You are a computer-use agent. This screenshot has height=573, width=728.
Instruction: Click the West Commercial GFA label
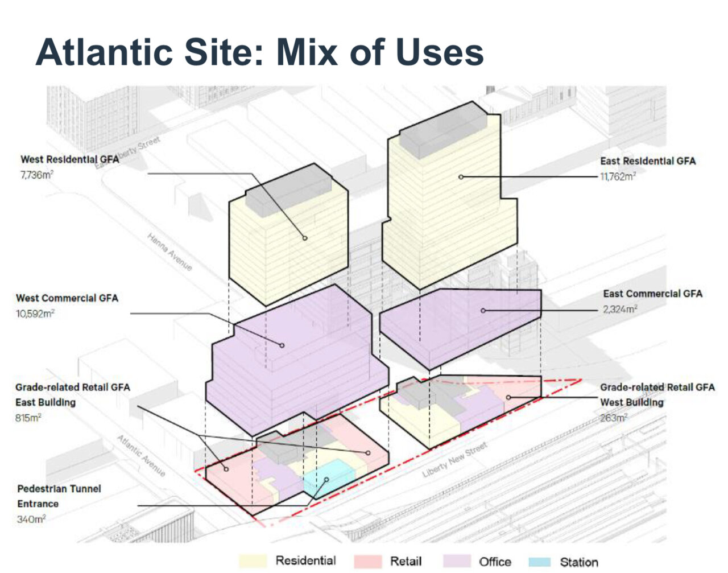(x=67, y=298)
